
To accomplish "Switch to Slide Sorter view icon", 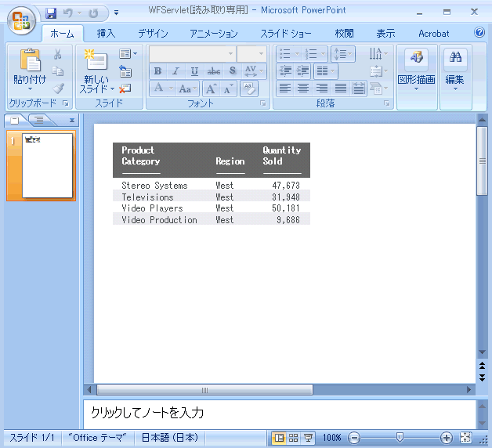I will tap(293, 438).
